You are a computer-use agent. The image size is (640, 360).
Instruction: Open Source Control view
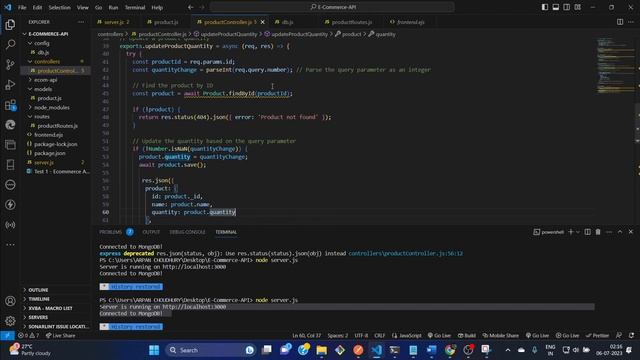[x=10, y=64]
